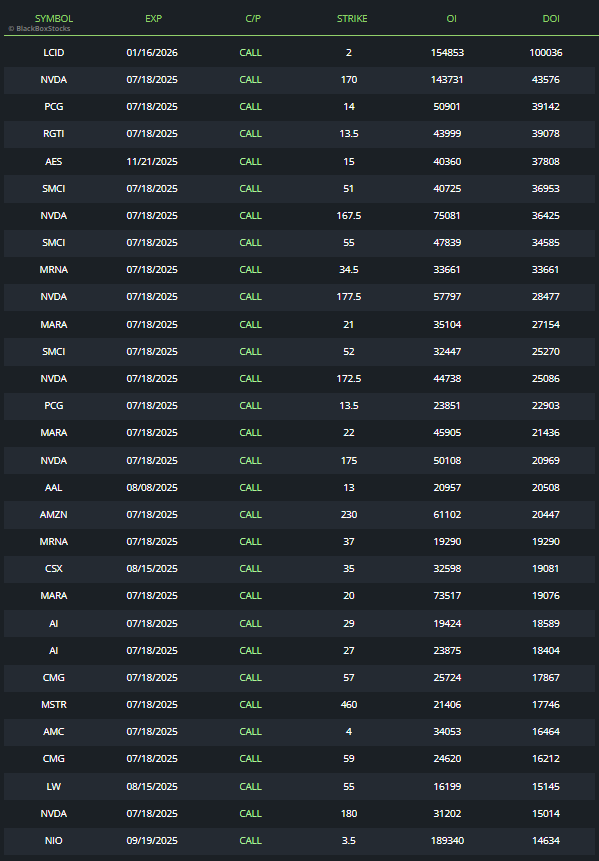Sort by the STRIKE column header

click(x=352, y=19)
